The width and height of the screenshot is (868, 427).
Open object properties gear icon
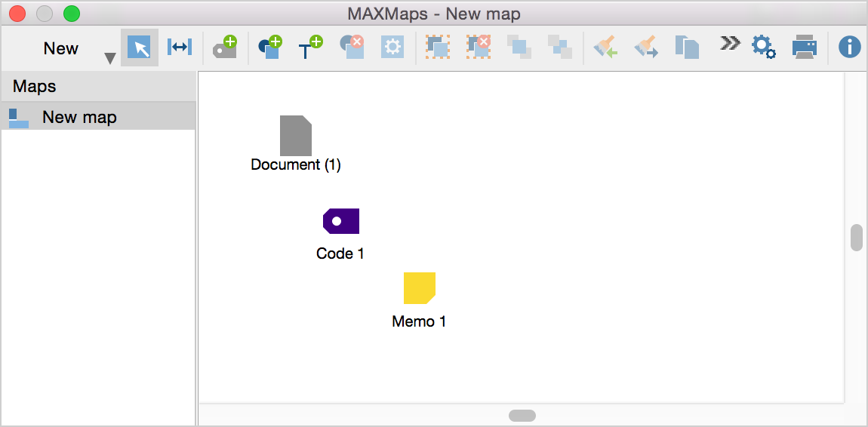392,48
